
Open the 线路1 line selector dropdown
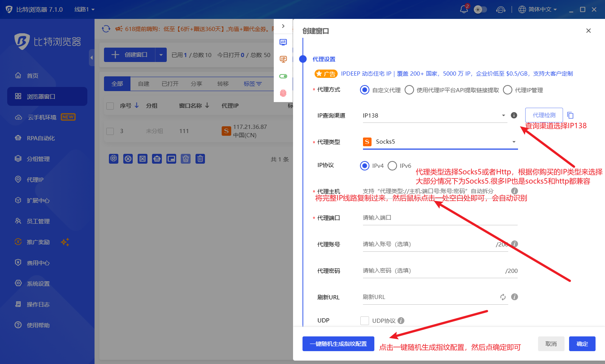coord(84,9)
